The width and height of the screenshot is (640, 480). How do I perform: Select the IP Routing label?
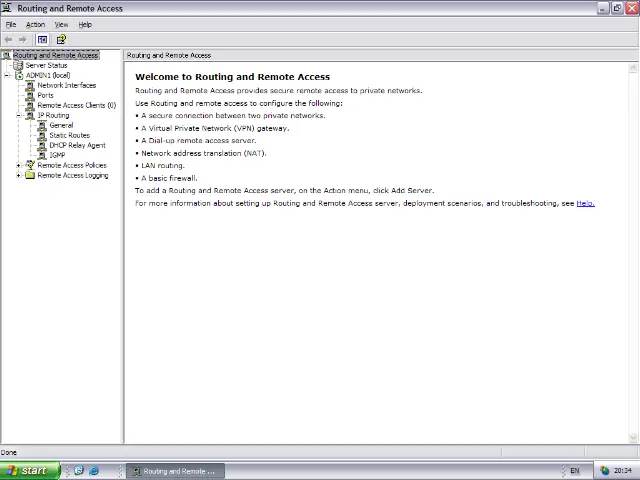point(53,116)
